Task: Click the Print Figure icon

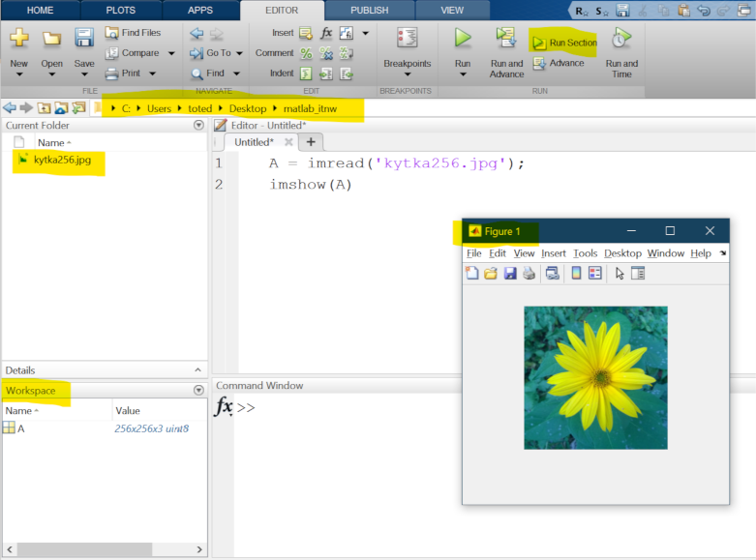Action: tap(529, 274)
